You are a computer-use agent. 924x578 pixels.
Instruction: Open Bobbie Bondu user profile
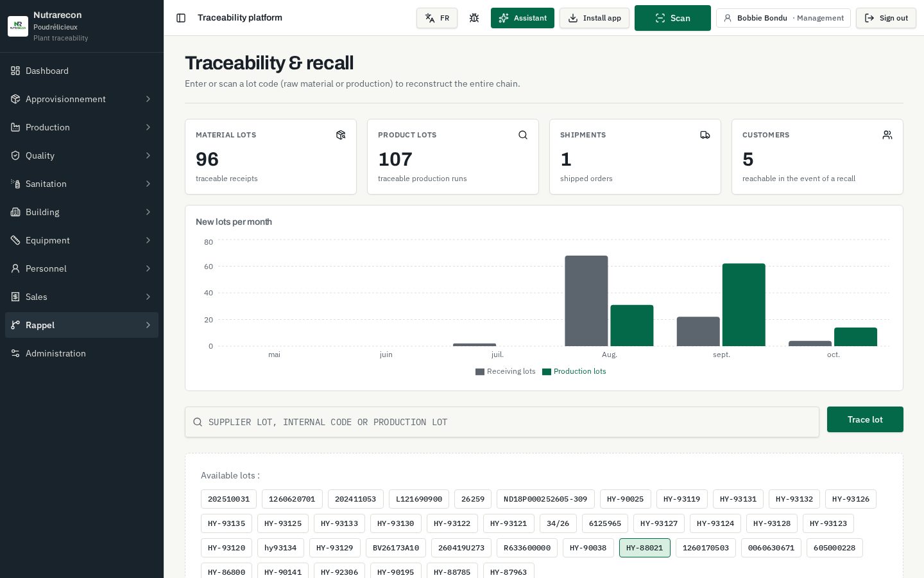point(783,18)
